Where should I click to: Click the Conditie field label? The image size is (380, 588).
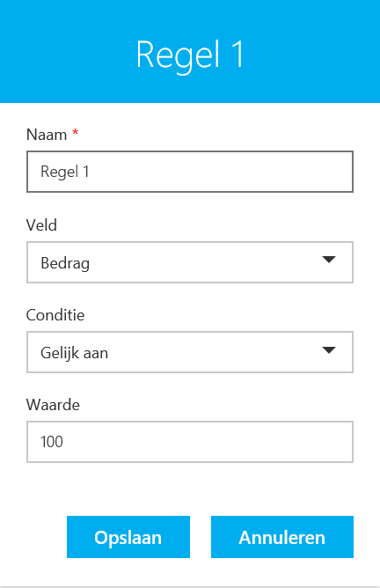coord(55,314)
